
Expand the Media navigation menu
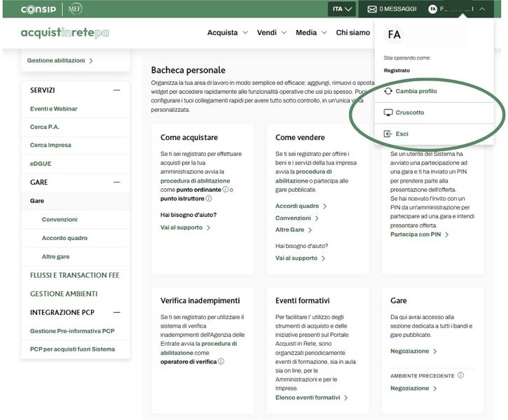tap(310, 33)
